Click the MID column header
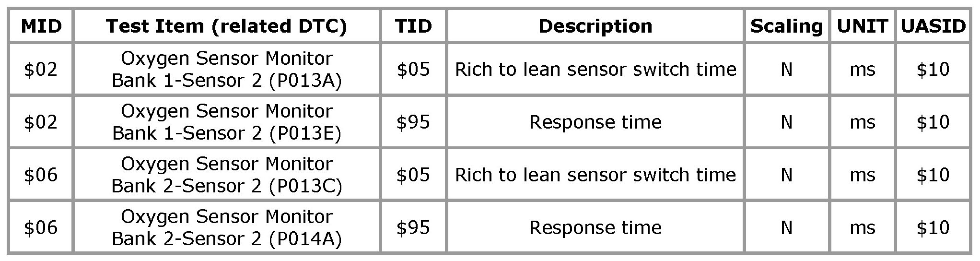 pos(41,26)
